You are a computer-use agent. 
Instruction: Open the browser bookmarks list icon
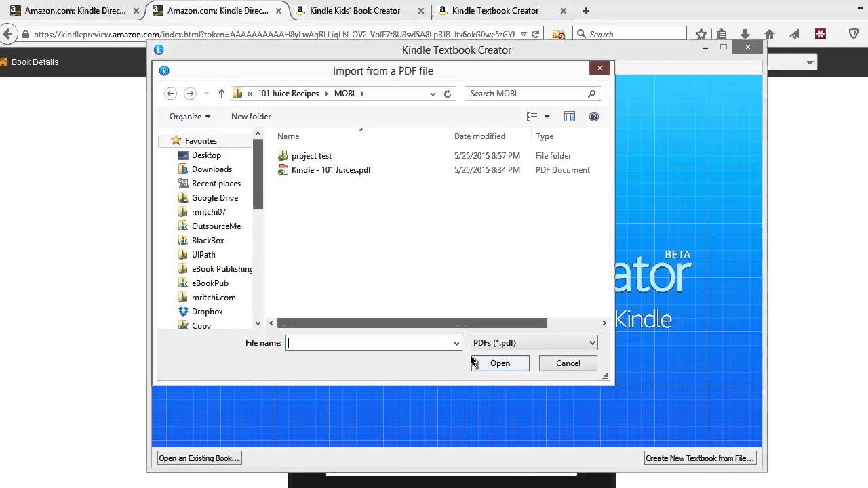click(722, 34)
